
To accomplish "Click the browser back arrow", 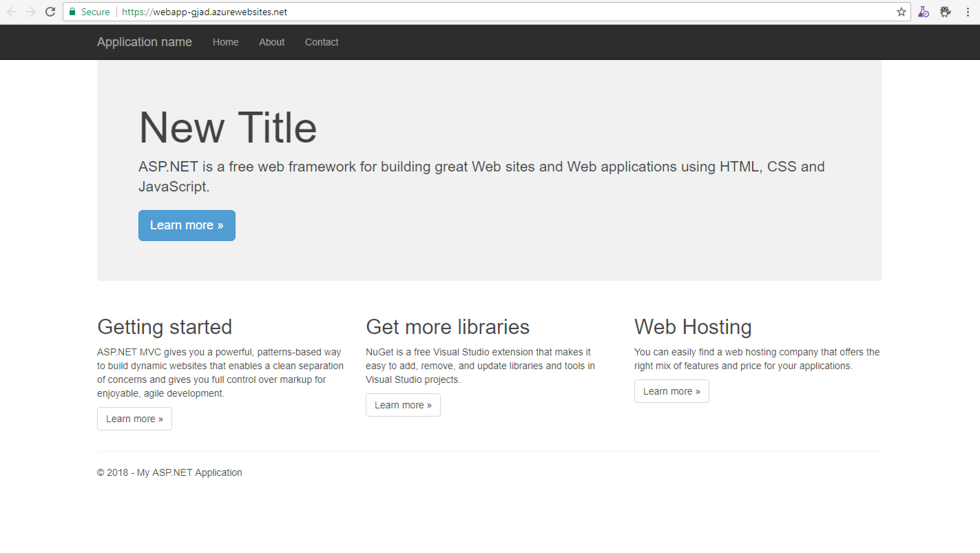I will click(12, 12).
